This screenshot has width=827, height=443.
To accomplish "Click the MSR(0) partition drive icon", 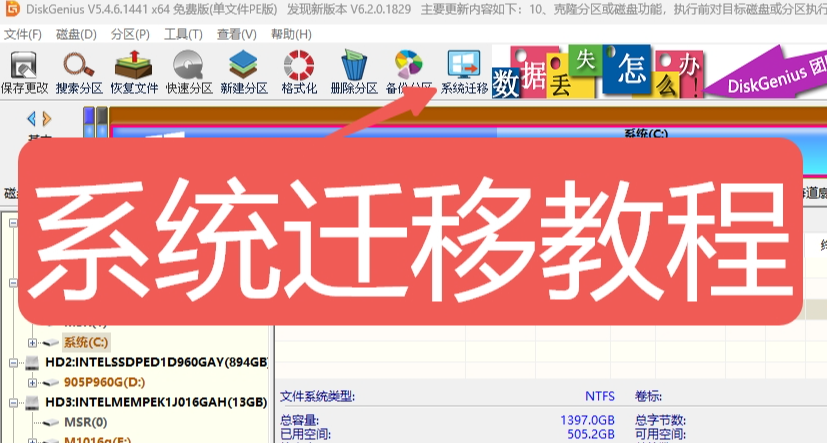I will coord(51,423).
